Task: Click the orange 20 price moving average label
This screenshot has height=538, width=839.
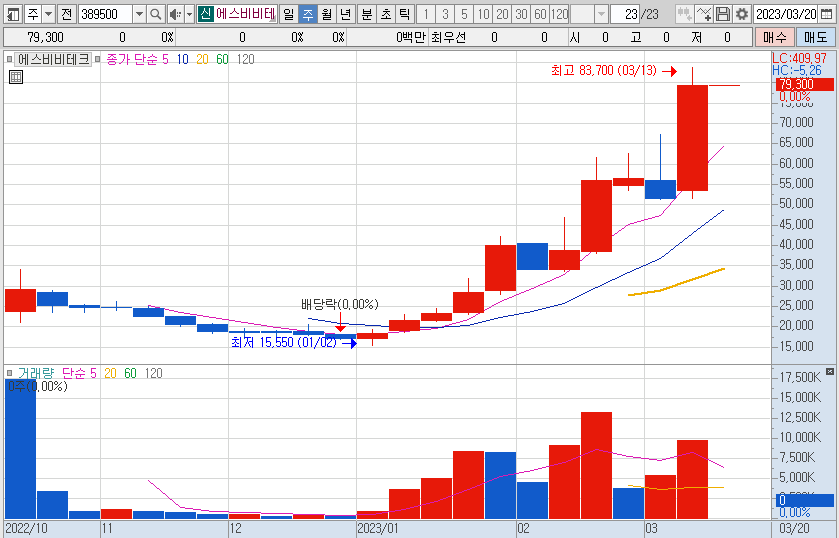Action: (202, 59)
